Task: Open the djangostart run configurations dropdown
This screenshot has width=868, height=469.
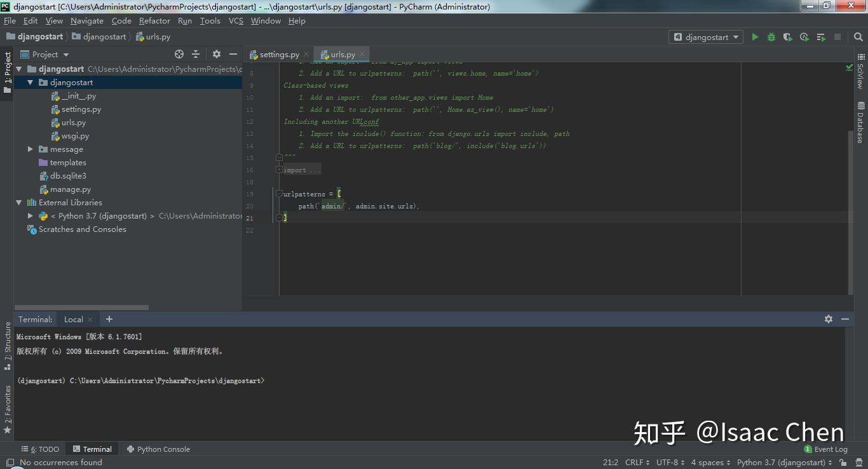Action: pos(705,37)
